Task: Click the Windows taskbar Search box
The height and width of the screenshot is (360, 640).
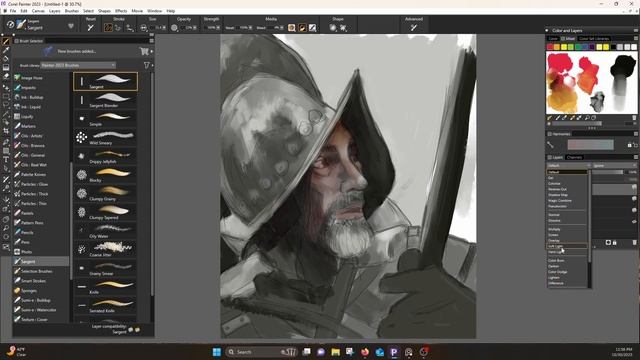Action: click(261, 352)
